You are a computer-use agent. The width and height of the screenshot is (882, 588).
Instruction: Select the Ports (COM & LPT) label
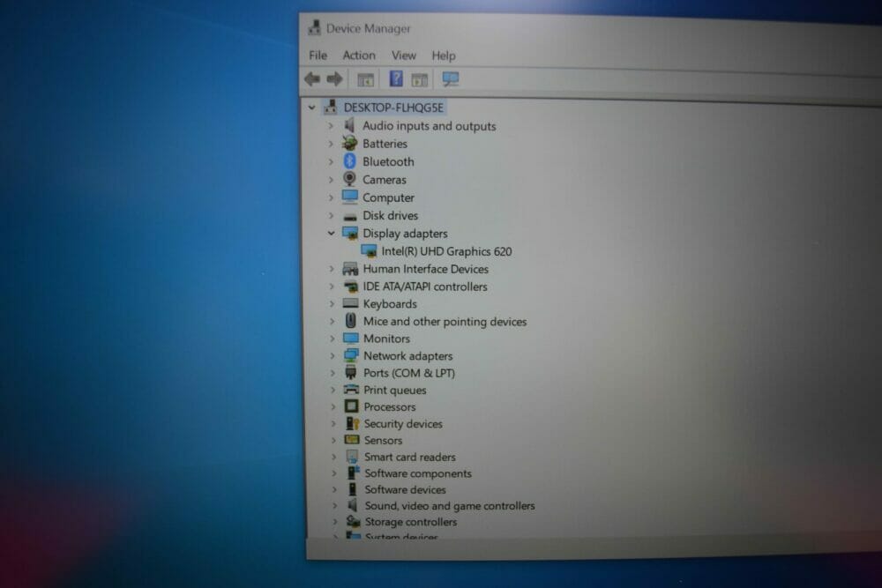click(409, 373)
